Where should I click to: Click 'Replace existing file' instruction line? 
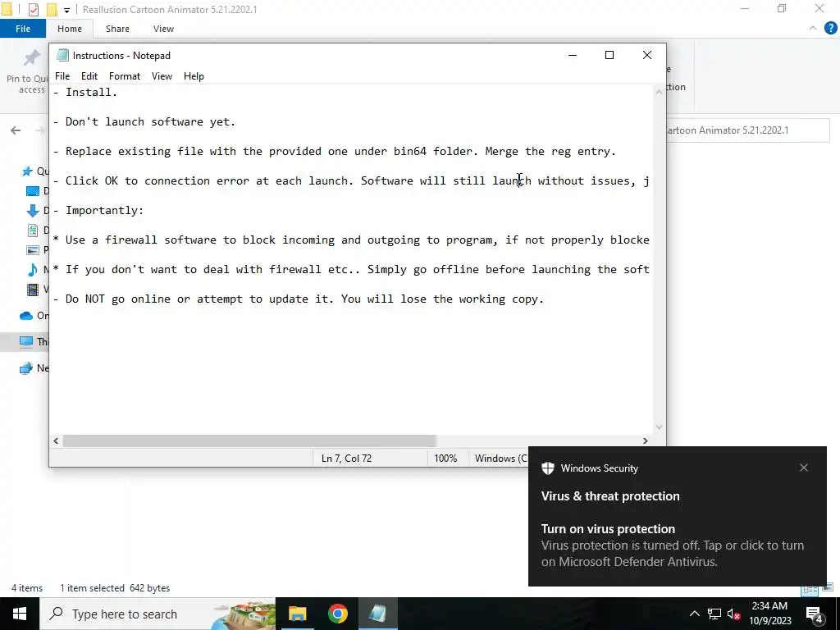point(335,151)
